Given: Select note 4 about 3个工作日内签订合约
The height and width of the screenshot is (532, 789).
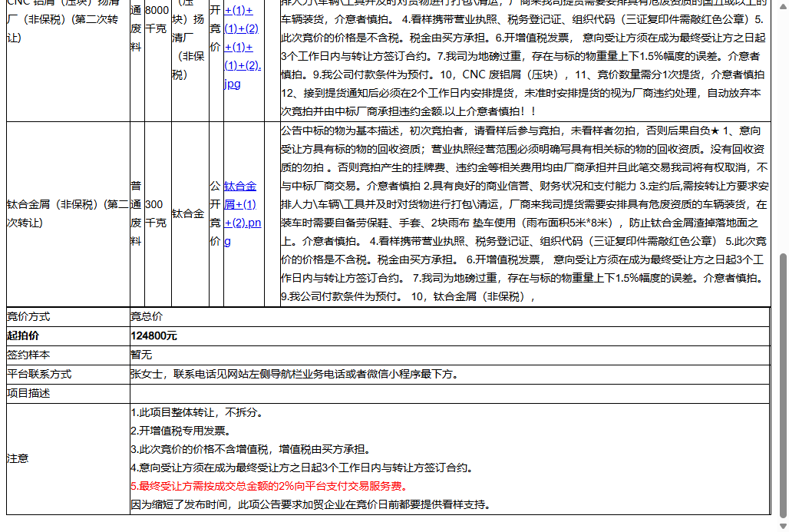Looking at the screenshot, I should pos(303,468).
